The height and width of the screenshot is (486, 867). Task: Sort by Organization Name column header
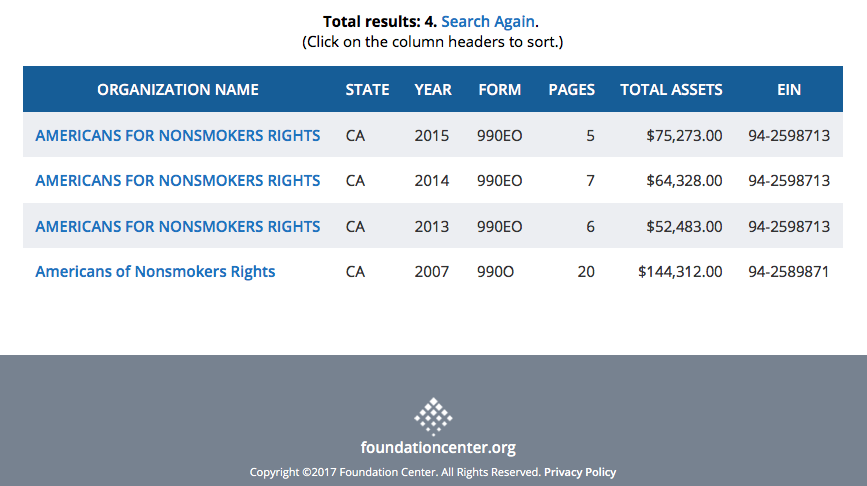(x=178, y=89)
